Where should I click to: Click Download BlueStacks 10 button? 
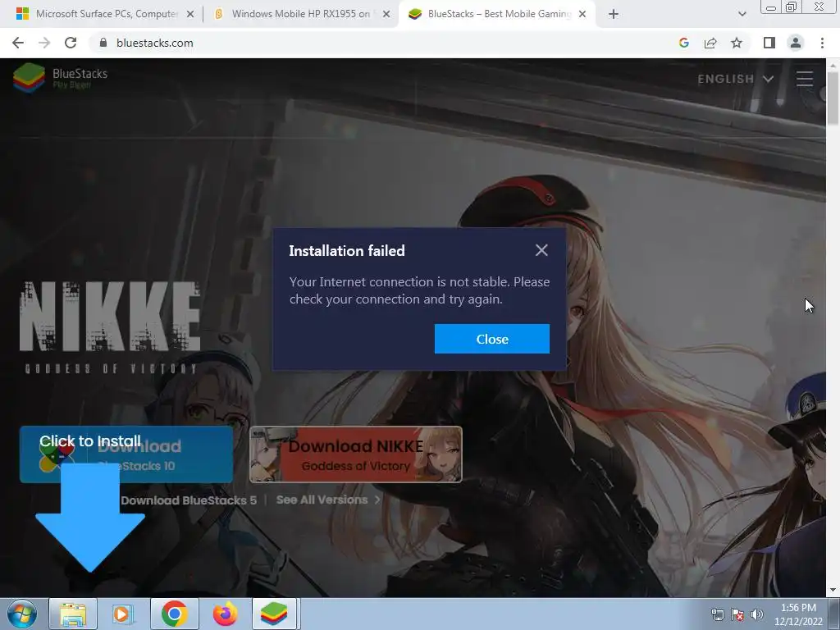[126, 454]
